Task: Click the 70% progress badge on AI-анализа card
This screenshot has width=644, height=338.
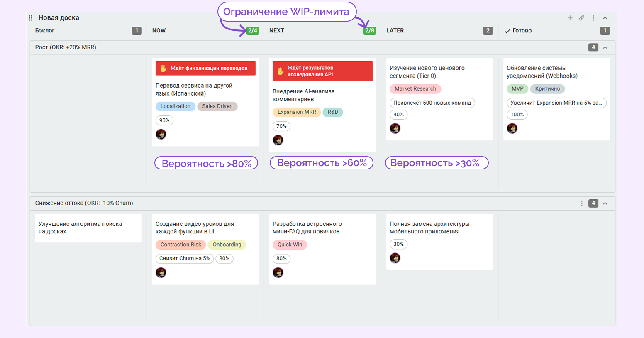Action: coord(281,126)
